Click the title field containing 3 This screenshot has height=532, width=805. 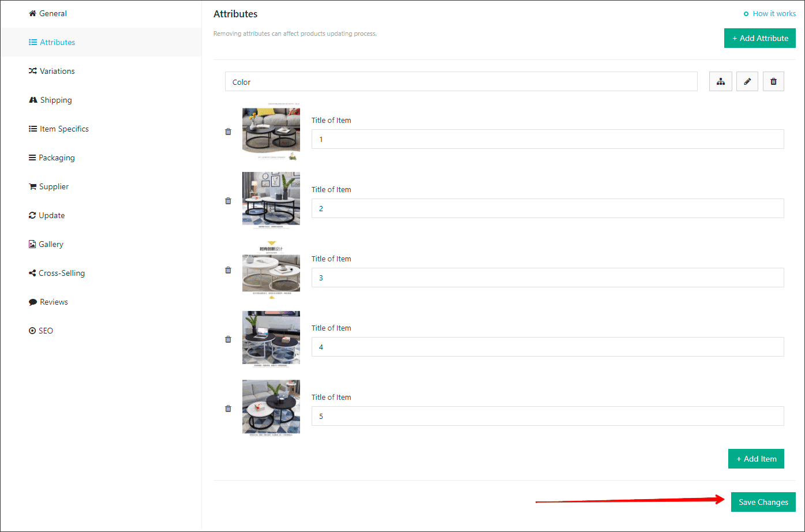[548, 278]
